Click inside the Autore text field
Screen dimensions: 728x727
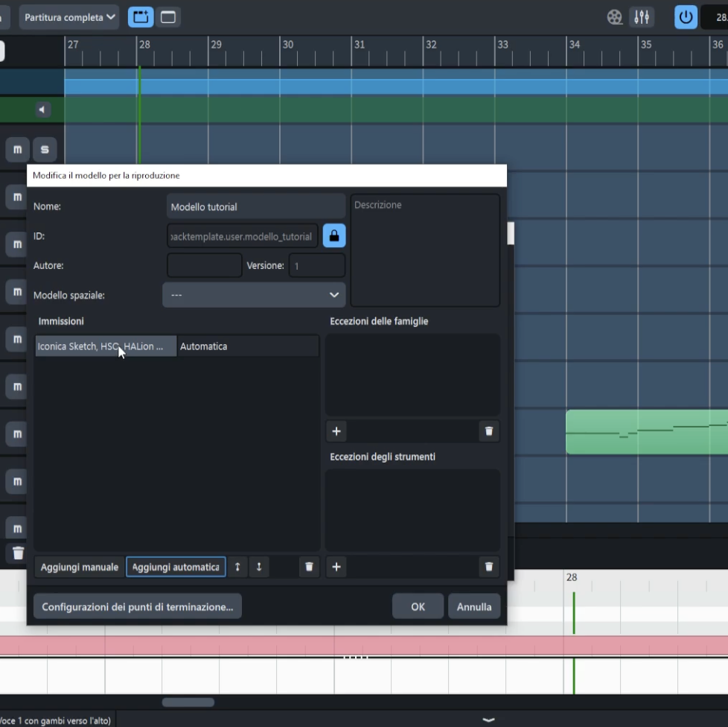point(204,266)
